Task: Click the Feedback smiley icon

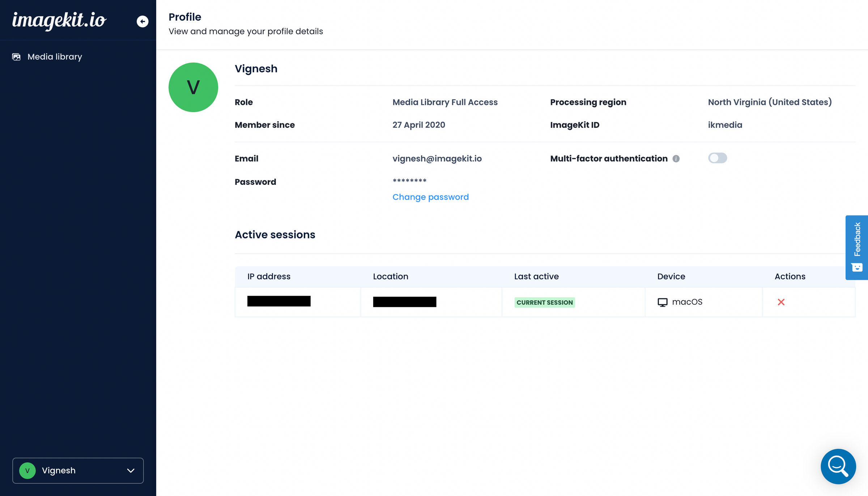Action: [x=857, y=268]
